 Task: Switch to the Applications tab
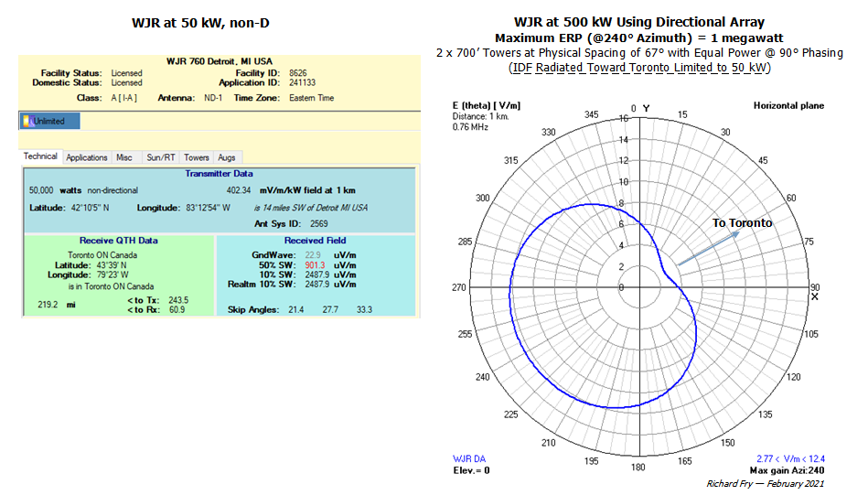[x=86, y=157]
